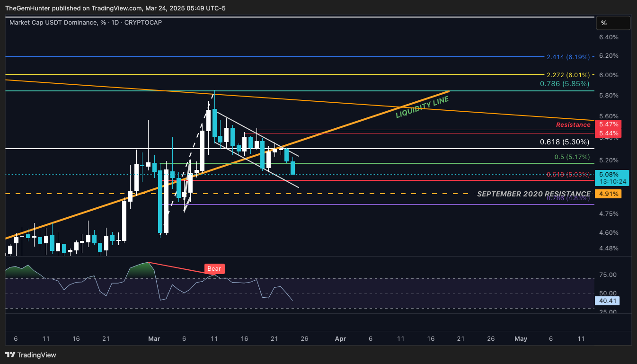637x364 pixels.
Task: Click the TradingView logo at bottom left
Action: point(30,355)
